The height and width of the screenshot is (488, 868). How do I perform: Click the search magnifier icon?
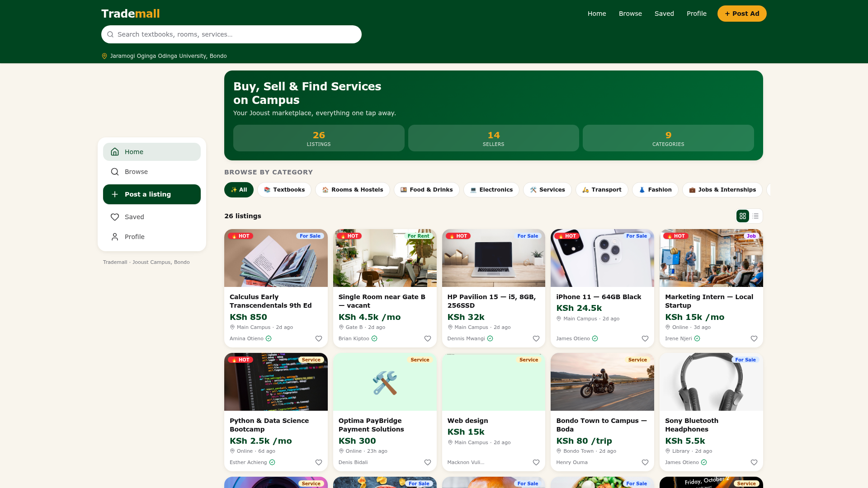[110, 34]
